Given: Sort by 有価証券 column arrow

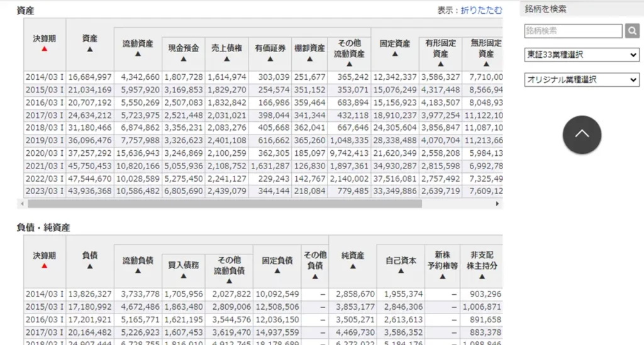Looking at the screenshot, I should [x=270, y=59].
